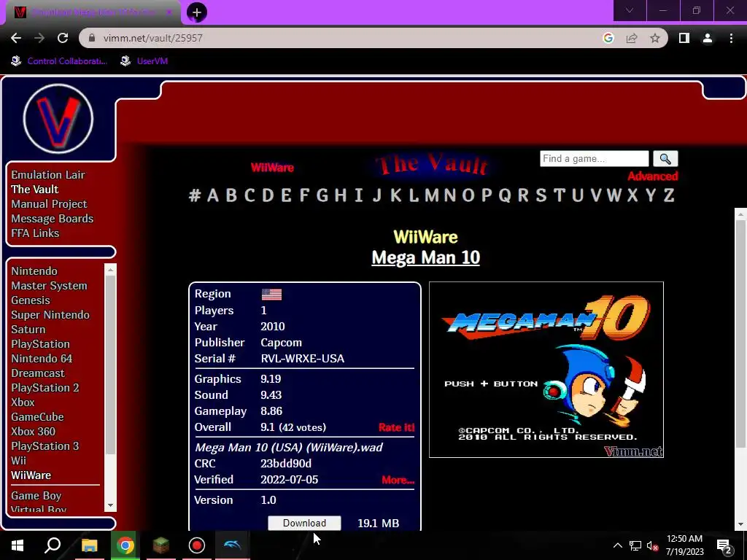Select GameCube in the system list

click(37, 416)
